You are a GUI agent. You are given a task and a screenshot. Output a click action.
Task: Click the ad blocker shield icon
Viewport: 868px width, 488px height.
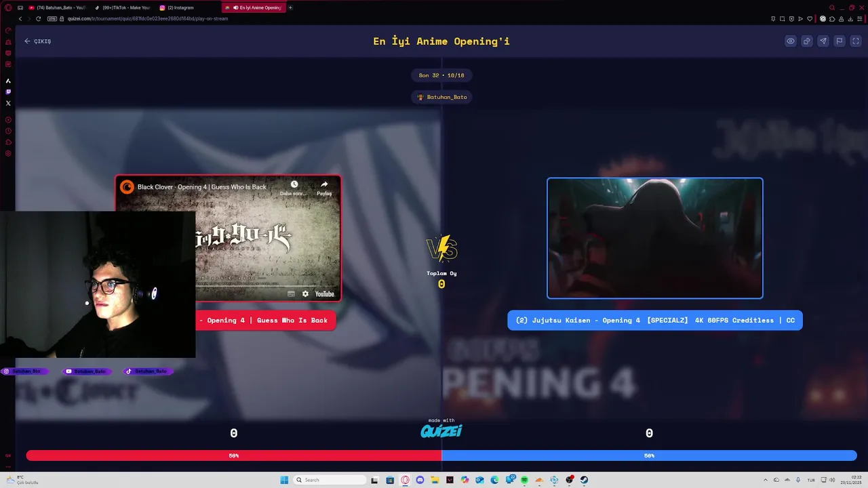pyautogui.click(x=791, y=19)
